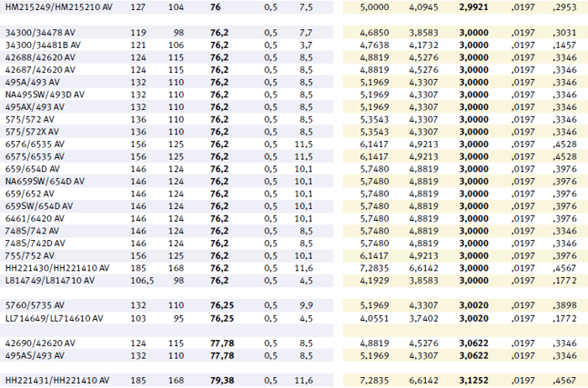
Task: Select the value 106,5 in the L814749 row
Action: pyautogui.click(x=142, y=281)
